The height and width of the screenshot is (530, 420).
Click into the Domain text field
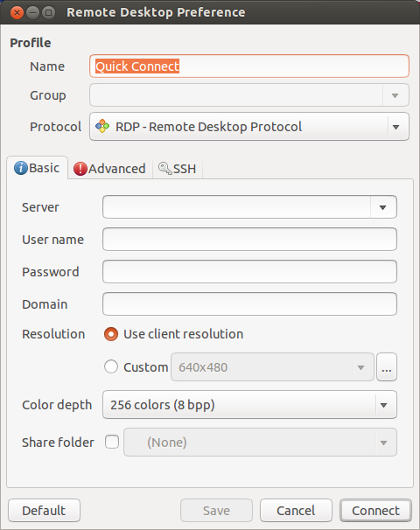click(249, 304)
